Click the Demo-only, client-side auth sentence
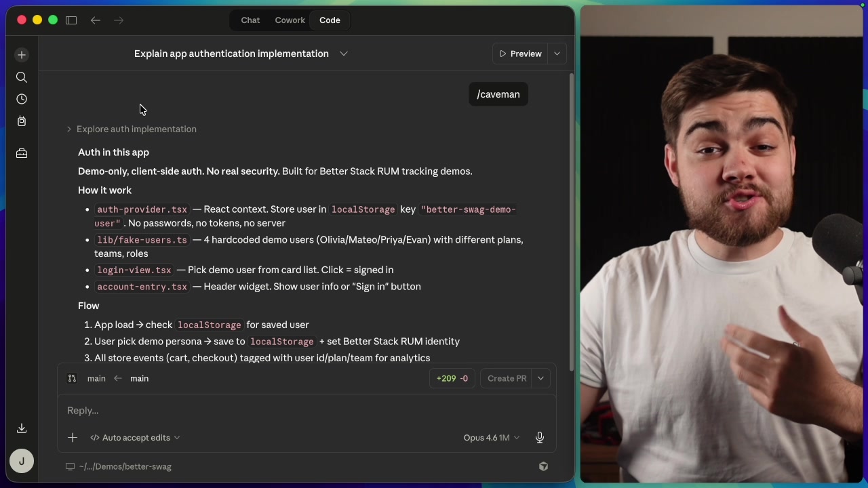This screenshot has height=488, width=868. pos(178,171)
